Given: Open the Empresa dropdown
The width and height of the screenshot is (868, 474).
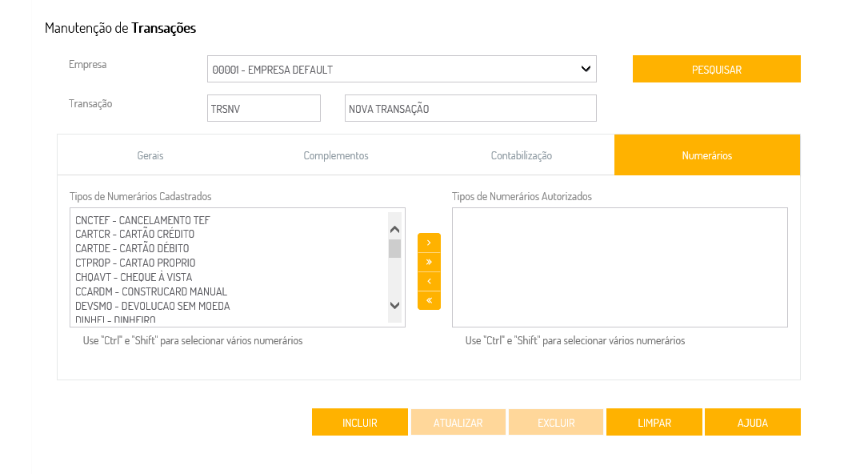Looking at the screenshot, I should pos(402,70).
